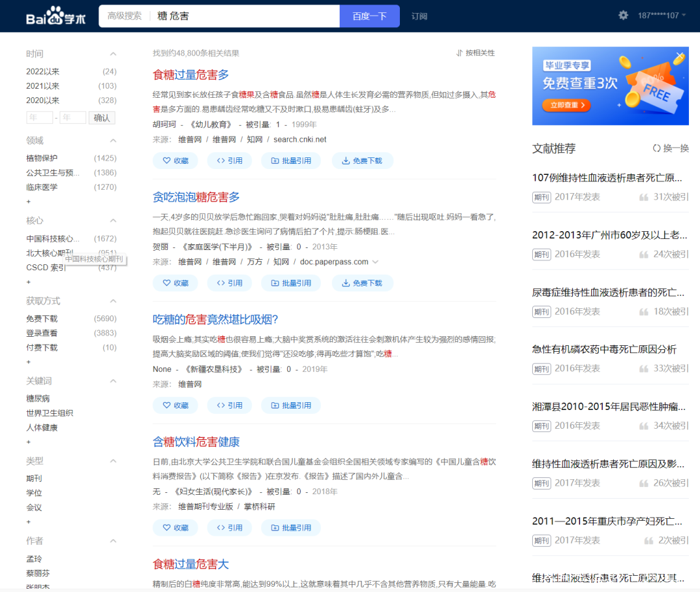Click 收藏 button under 食糖过量危害多
The height and width of the screenshot is (592, 700).
click(x=176, y=161)
